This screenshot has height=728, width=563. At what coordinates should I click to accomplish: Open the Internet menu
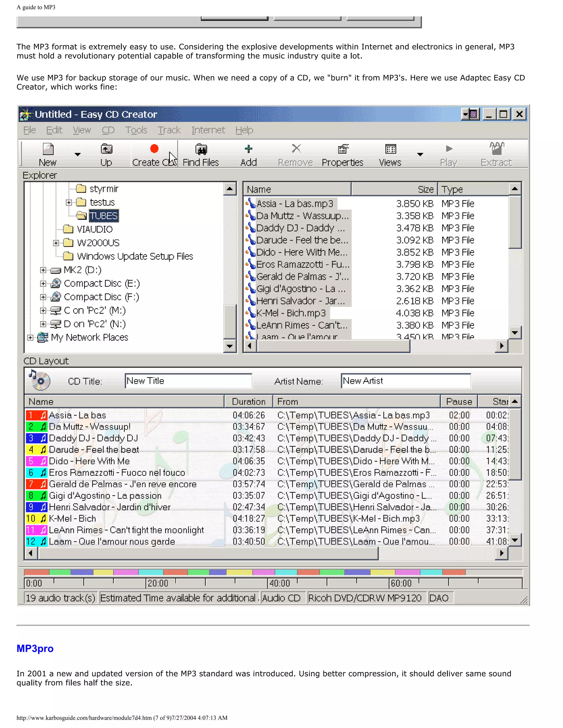[x=208, y=130]
